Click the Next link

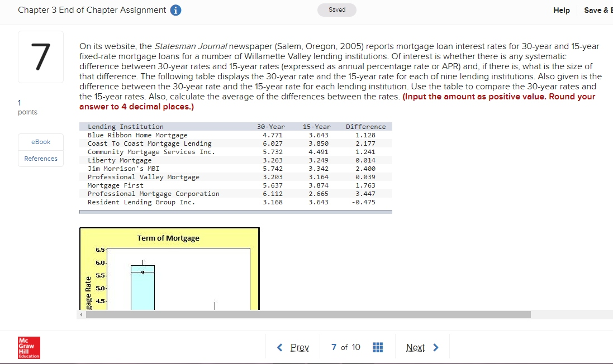pyautogui.click(x=415, y=347)
